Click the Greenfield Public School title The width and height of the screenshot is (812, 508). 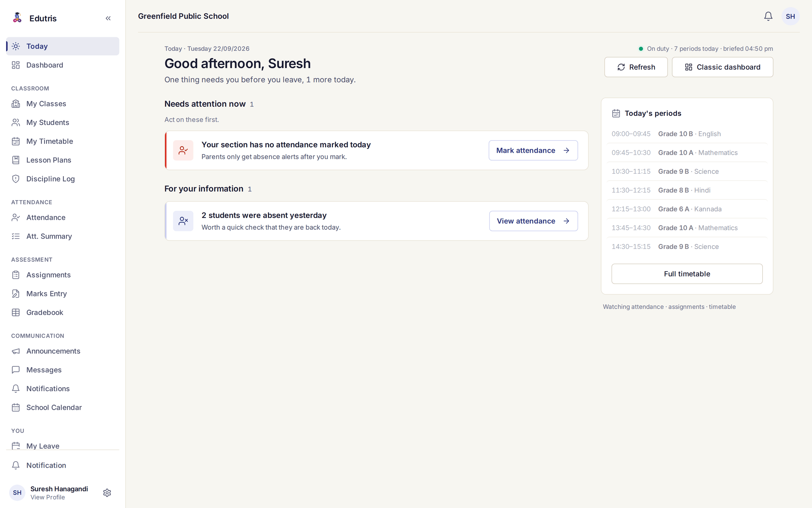pyautogui.click(x=183, y=16)
